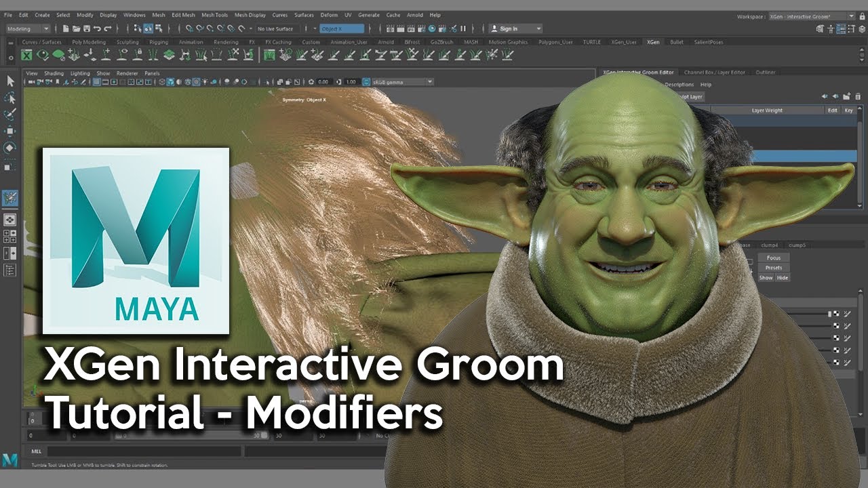Select the clump5 modifier tab
The image size is (868, 488).
[796, 245]
